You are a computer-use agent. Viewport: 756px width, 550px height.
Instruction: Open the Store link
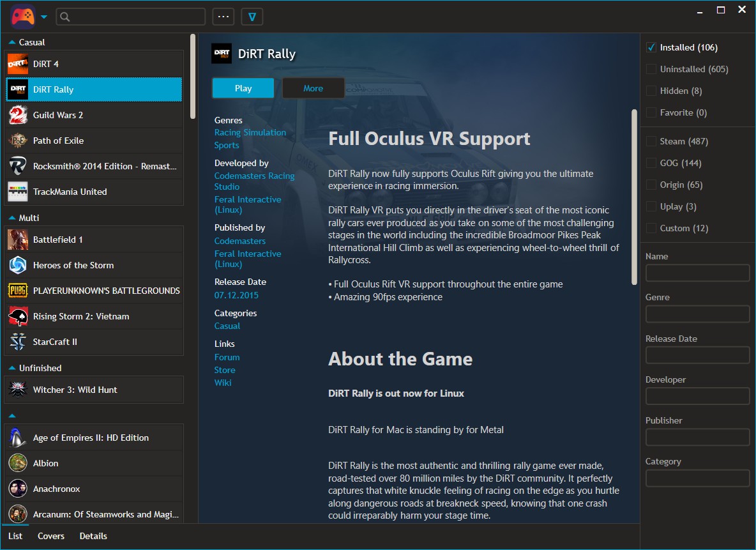coord(225,370)
